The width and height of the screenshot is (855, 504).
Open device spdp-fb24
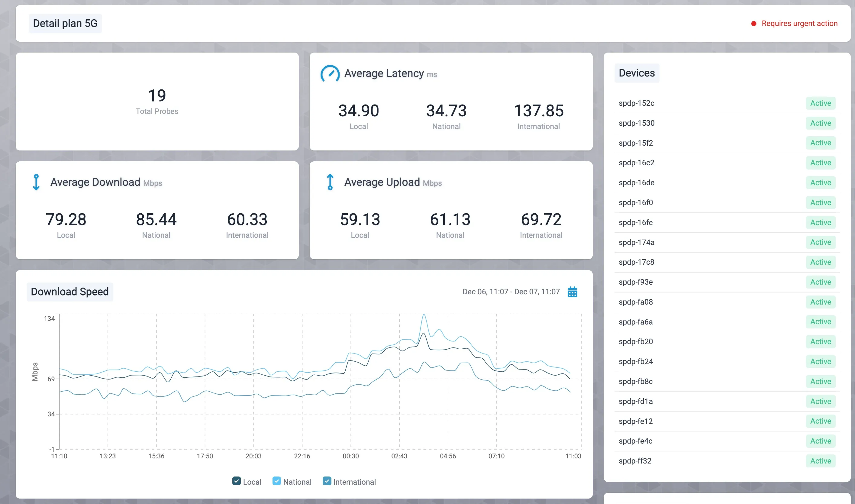[727, 361]
